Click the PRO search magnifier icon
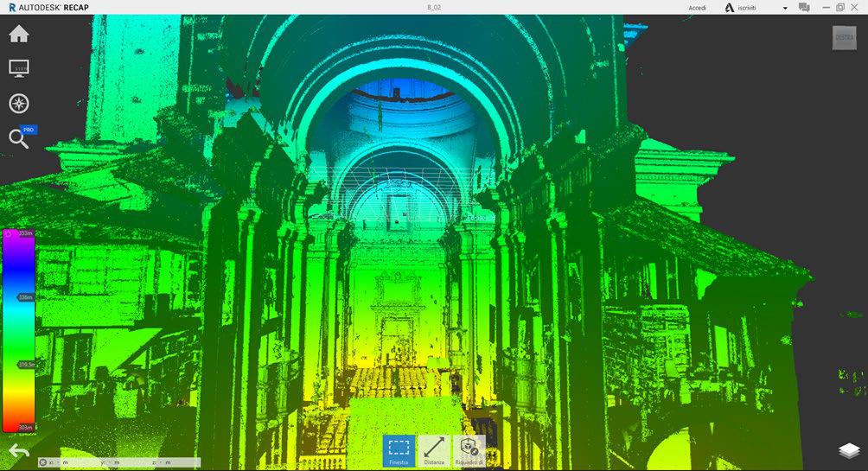The height and width of the screenshot is (471, 868). point(18,138)
